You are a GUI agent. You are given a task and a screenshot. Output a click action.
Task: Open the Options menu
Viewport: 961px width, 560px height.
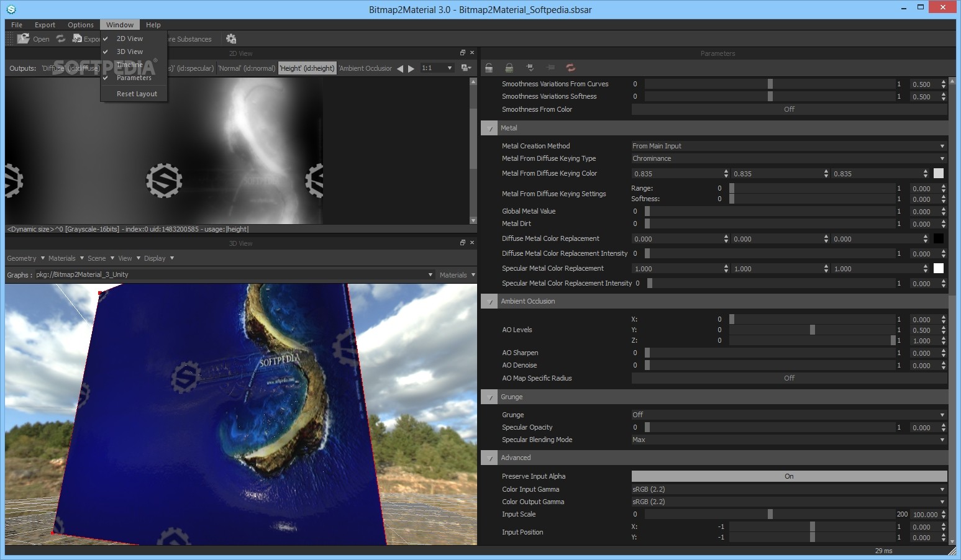pyautogui.click(x=81, y=25)
